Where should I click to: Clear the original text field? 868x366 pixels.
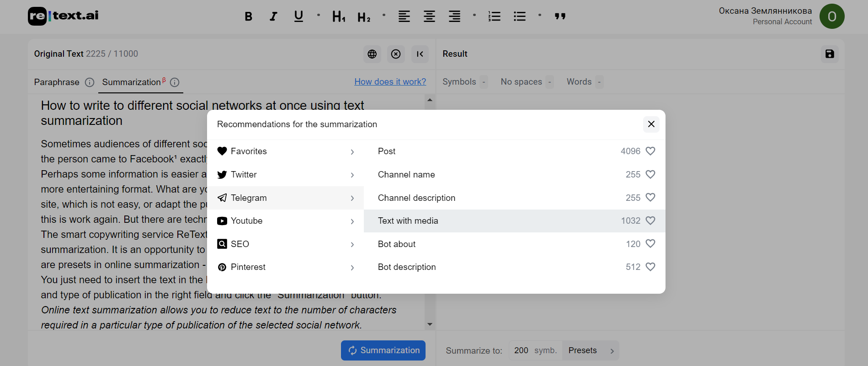click(396, 54)
